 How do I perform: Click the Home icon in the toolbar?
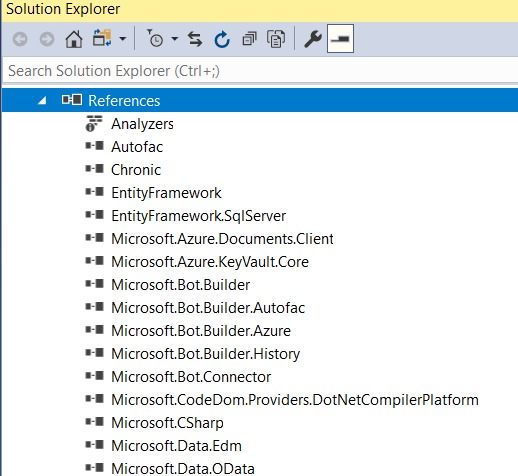(x=74, y=39)
